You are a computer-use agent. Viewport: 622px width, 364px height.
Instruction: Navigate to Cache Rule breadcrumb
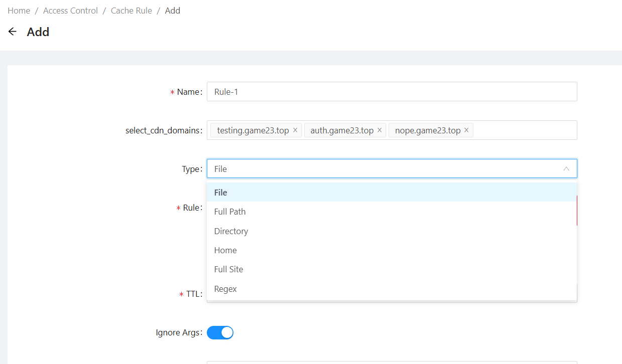coord(131,11)
